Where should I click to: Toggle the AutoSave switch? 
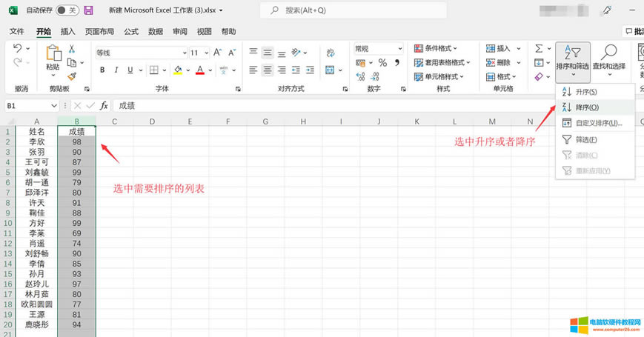coord(67,10)
